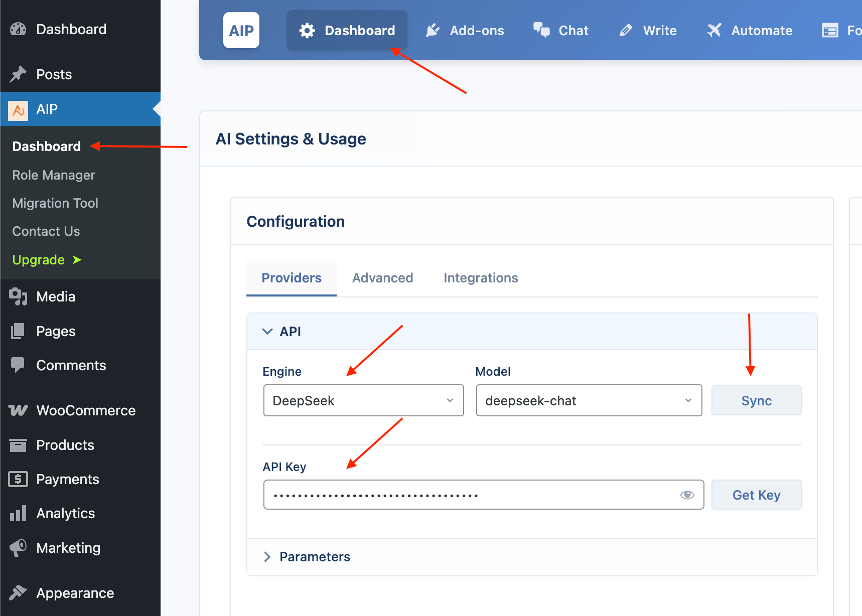Screen dimensions: 862x616
Task: Click the Payments dollar icon
Action: coord(18,479)
